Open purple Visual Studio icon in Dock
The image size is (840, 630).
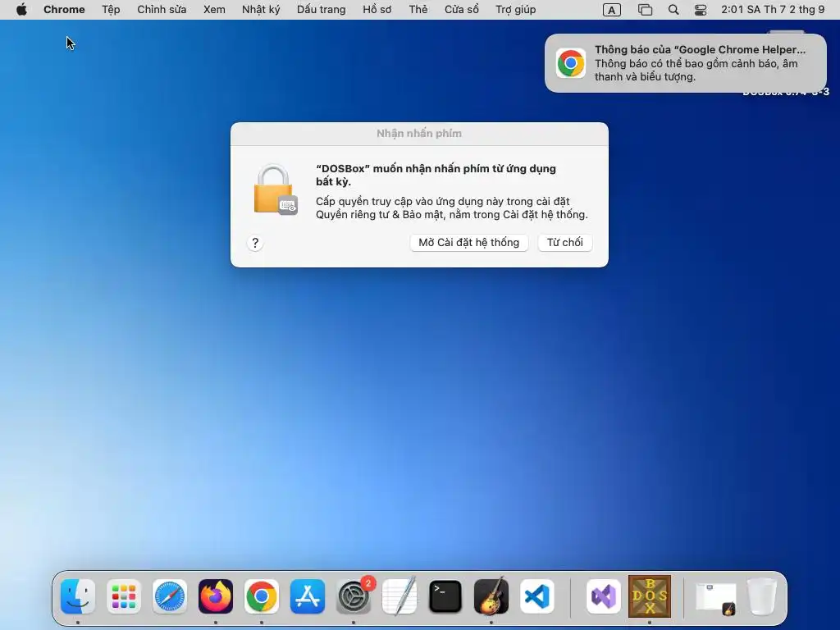click(x=604, y=596)
